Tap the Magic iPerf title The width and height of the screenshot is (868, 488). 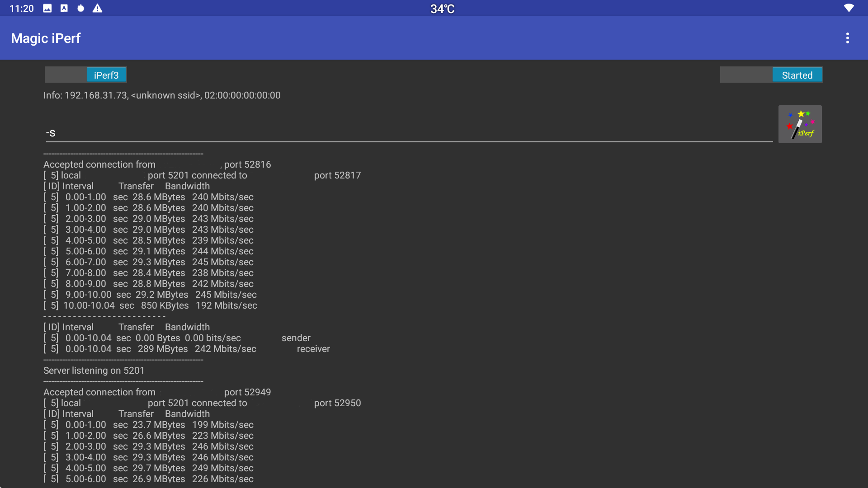coord(46,38)
